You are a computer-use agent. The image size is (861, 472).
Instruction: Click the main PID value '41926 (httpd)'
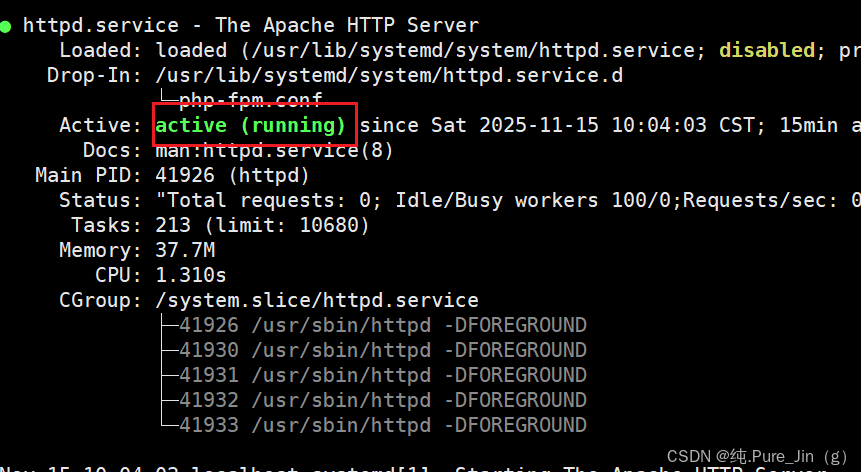point(232,176)
